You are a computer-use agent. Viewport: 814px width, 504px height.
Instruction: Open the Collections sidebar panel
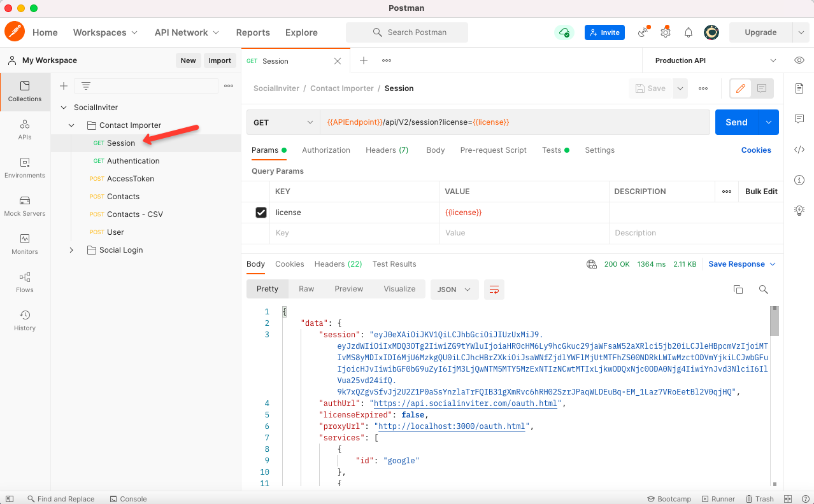click(25, 92)
